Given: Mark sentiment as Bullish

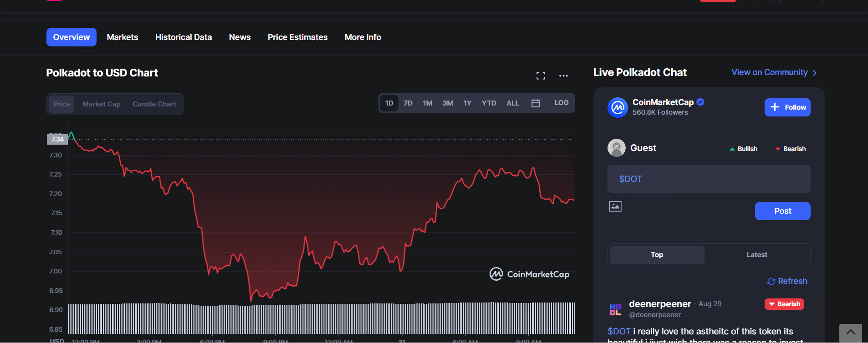Looking at the screenshot, I should click(743, 149).
